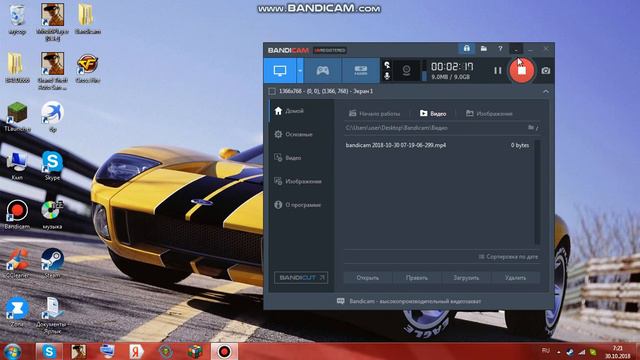Open folder icon beside the video path
The width and height of the screenshot is (640, 360).
[531, 127]
